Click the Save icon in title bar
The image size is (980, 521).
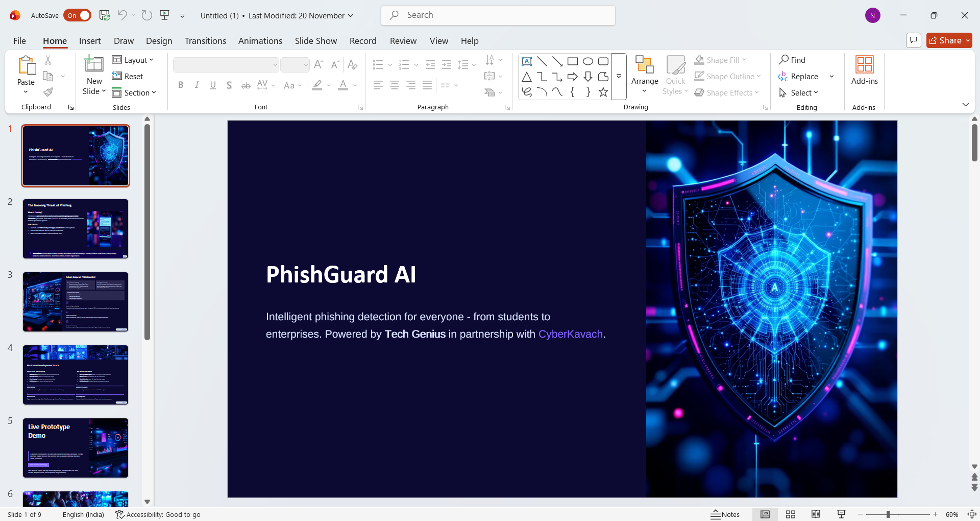point(105,15)
